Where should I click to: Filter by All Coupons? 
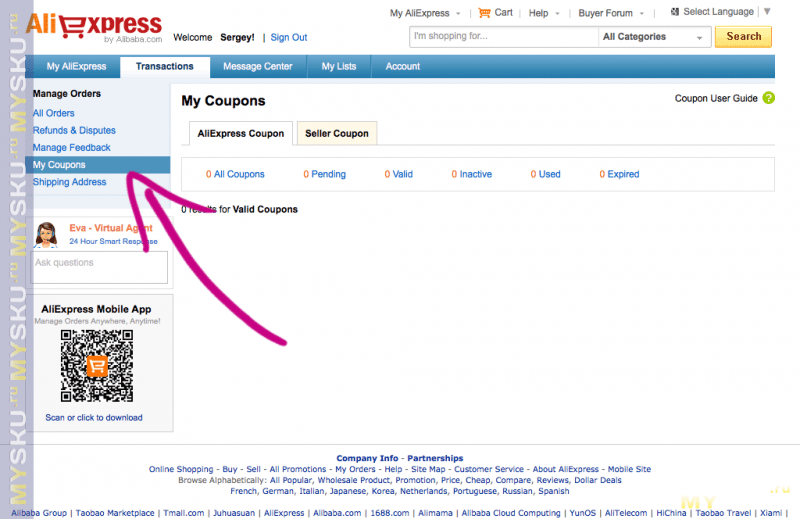coord(235,174)
